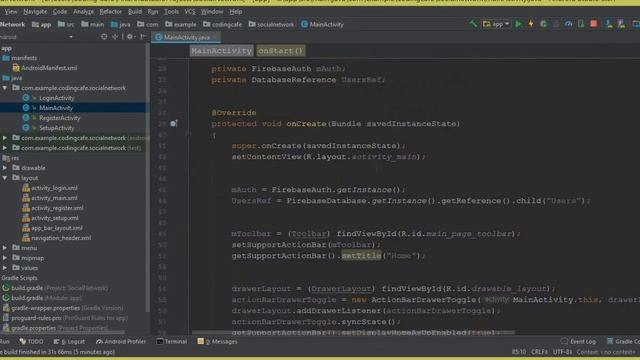The image size is (640, 360).
Task: Open app_bar_layout.xml file
Action: tap(52, 228)
